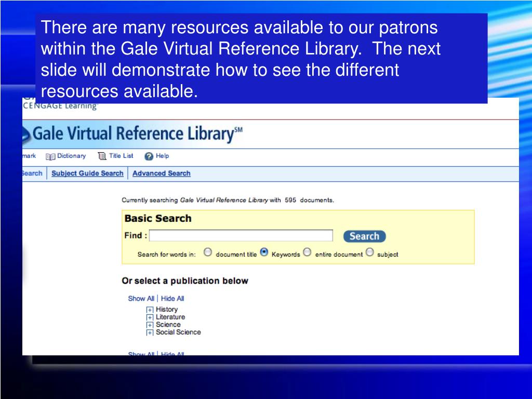Click Show All above History

coord(141,299)
